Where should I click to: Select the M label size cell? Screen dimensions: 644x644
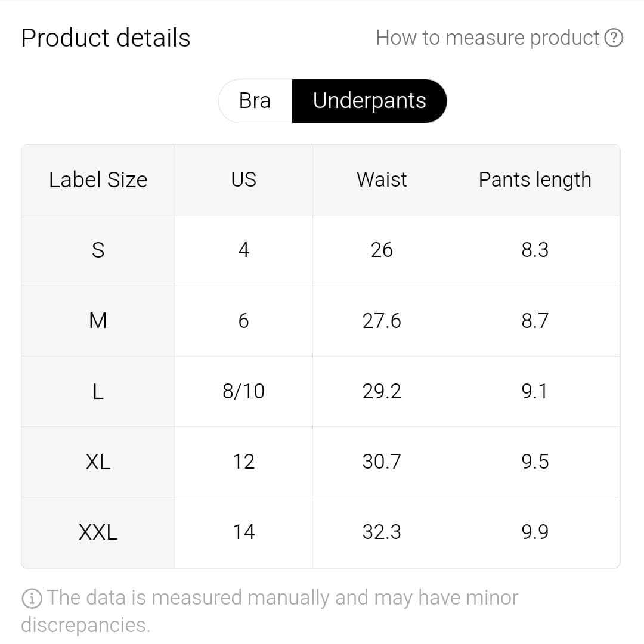(x=98, y=321)
